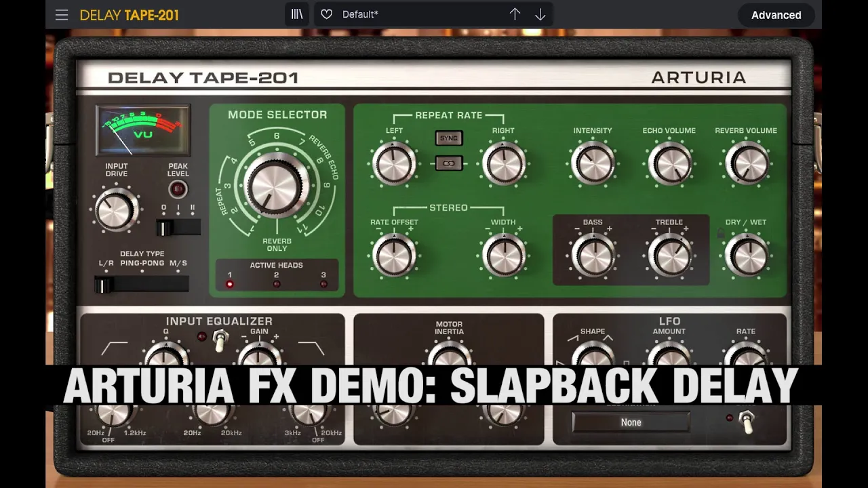Click the high-pass filter slope icon

coord(114,348)
